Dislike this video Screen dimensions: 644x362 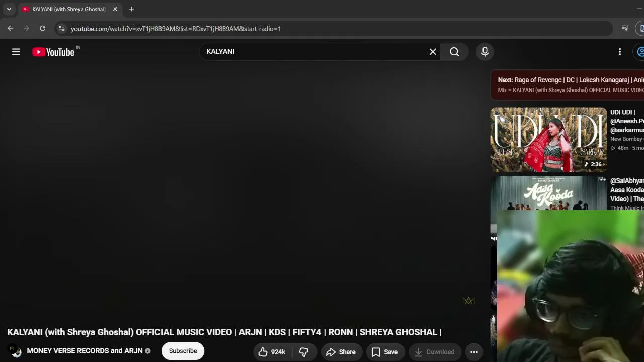tap(304, 352)
